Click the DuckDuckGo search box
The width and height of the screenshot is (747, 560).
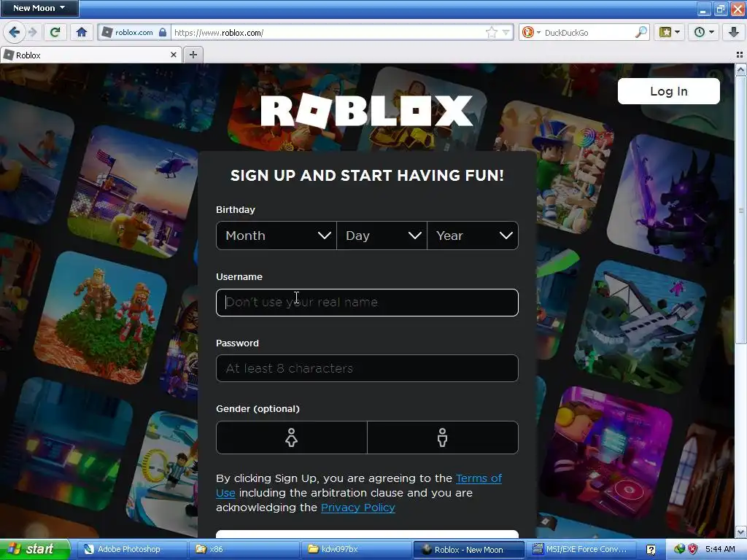(589, 32)
